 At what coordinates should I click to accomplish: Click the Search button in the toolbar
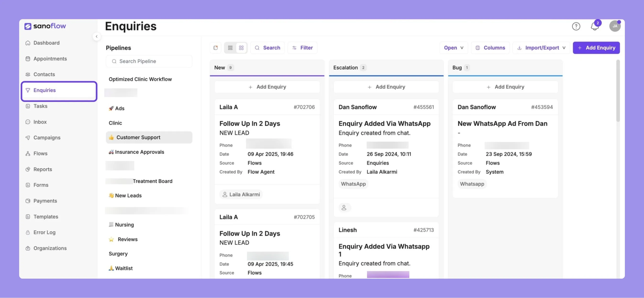click(x=267, y=48)
